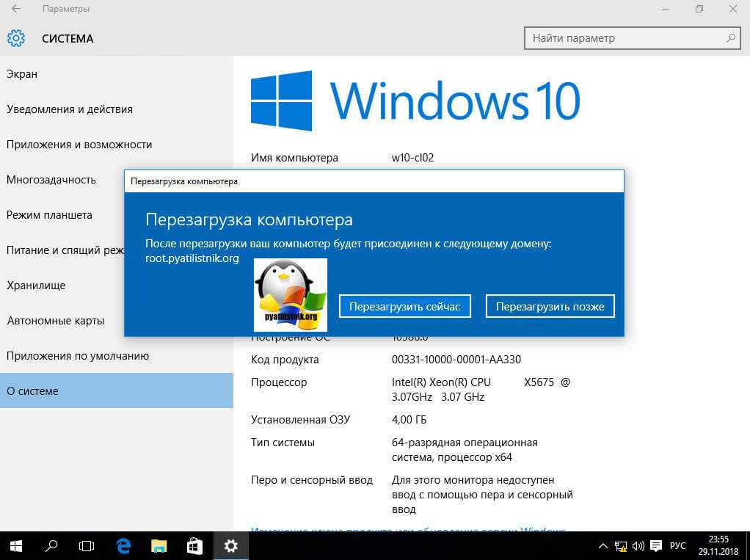Click the volume icon in system tray
Viewport: 750px width, 560px height.
tap(638, 546)
